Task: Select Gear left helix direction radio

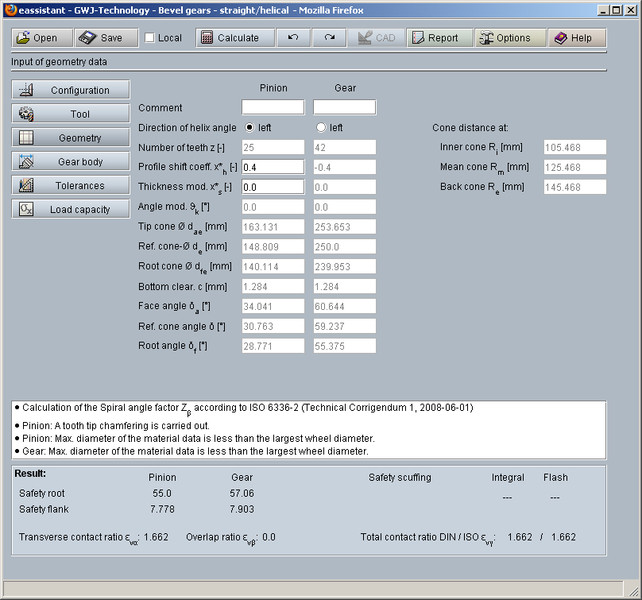Action: point(321,128)
